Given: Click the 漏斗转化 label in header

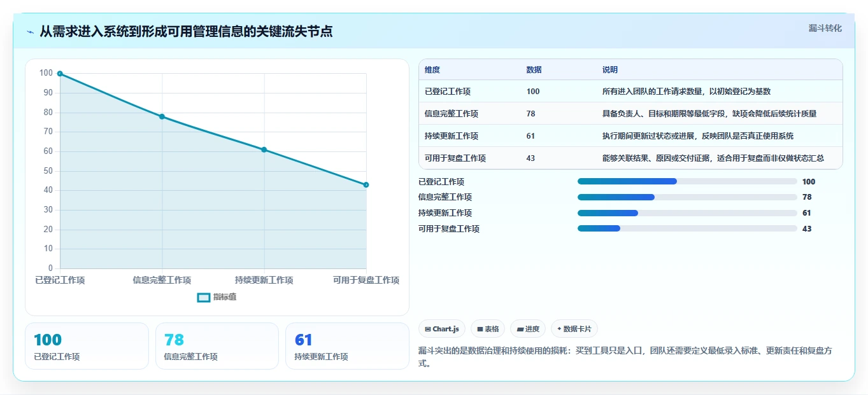Looking at the screenshot, I should pos(825,28).
